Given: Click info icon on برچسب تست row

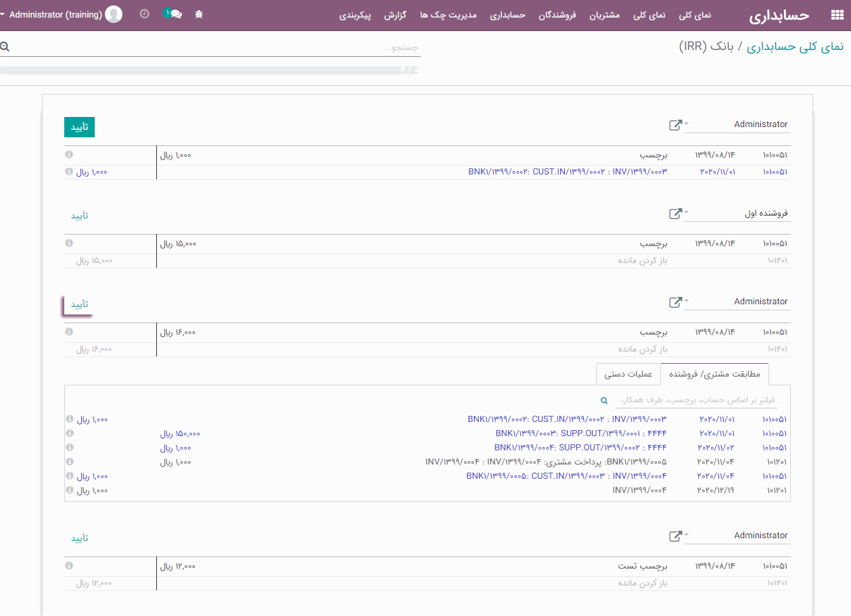Looking at the screenshot, I should pos(69,566).
